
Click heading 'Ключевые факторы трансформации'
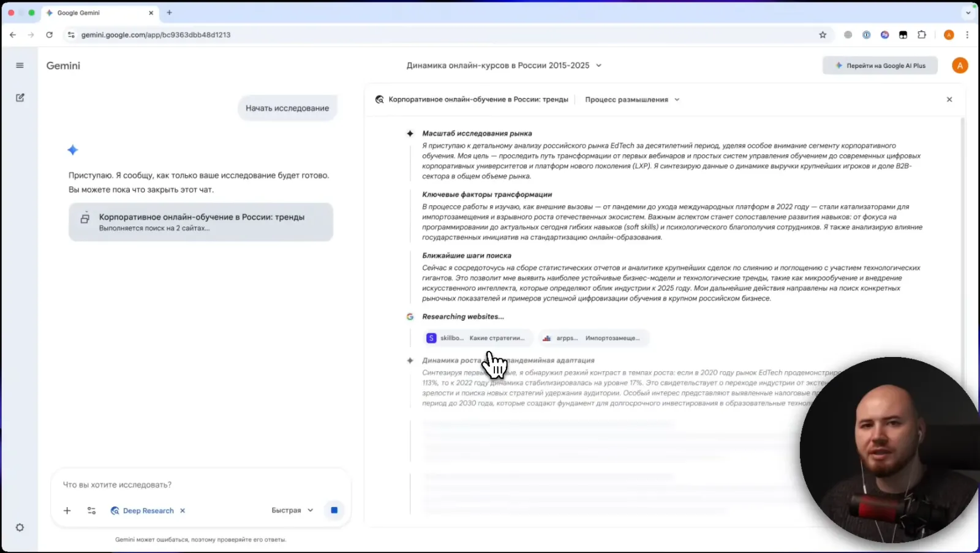pos(487,194)
